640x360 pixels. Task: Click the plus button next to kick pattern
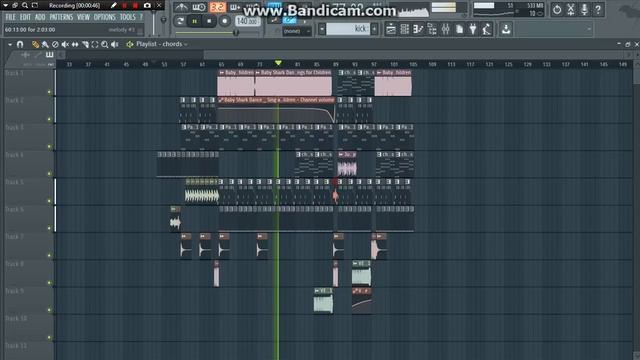[374, 29]
